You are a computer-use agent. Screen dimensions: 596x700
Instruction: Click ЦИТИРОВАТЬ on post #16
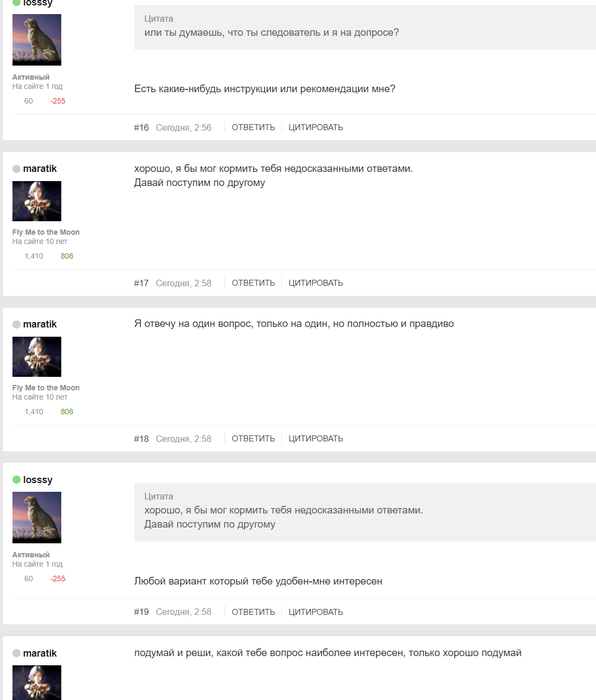tap(316, 127)
